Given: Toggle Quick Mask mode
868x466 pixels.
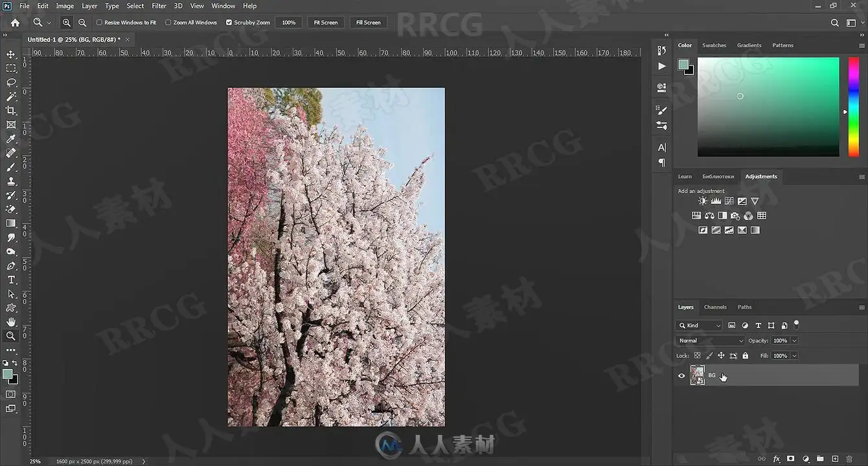Looking at the screenshot, I should [11, 394].
